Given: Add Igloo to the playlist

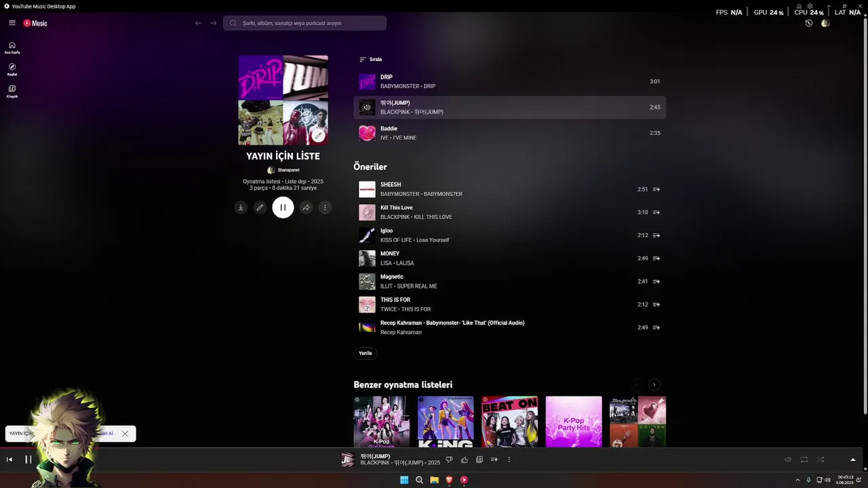Looking at the screenshot, I should [x=656, y=236].
